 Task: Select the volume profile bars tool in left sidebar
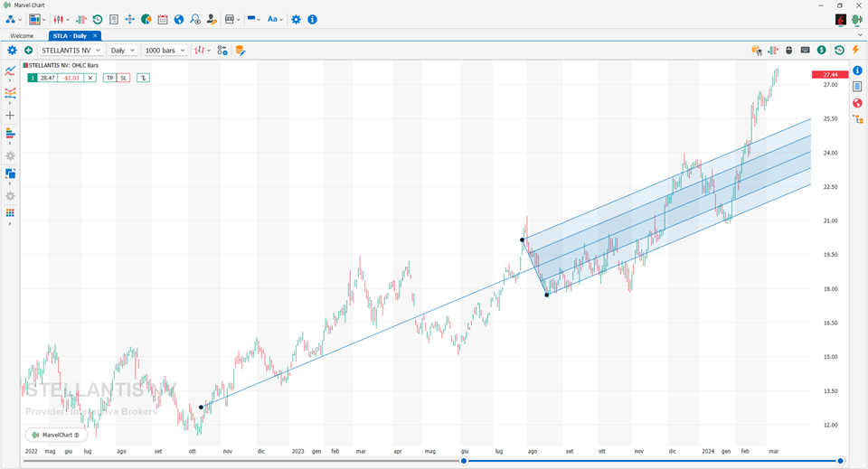click(10, 133)
